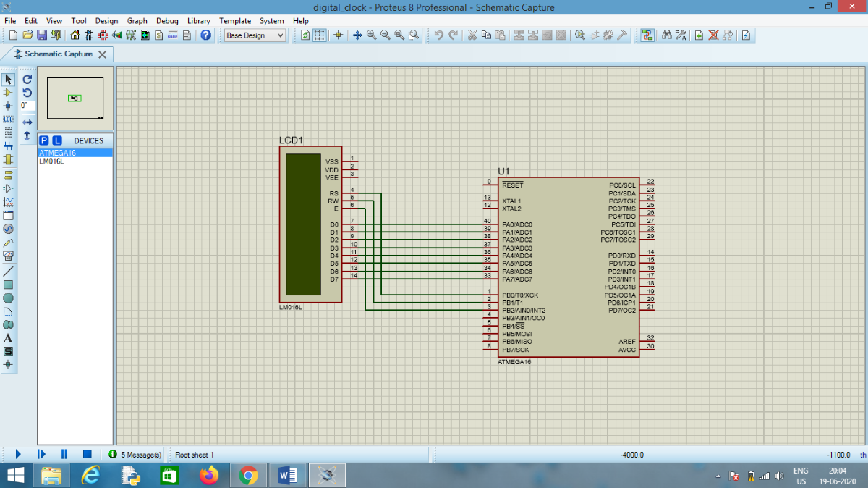Open Firefox from the taskbar
Screen dimensions: 868x488
pos(209,476)
